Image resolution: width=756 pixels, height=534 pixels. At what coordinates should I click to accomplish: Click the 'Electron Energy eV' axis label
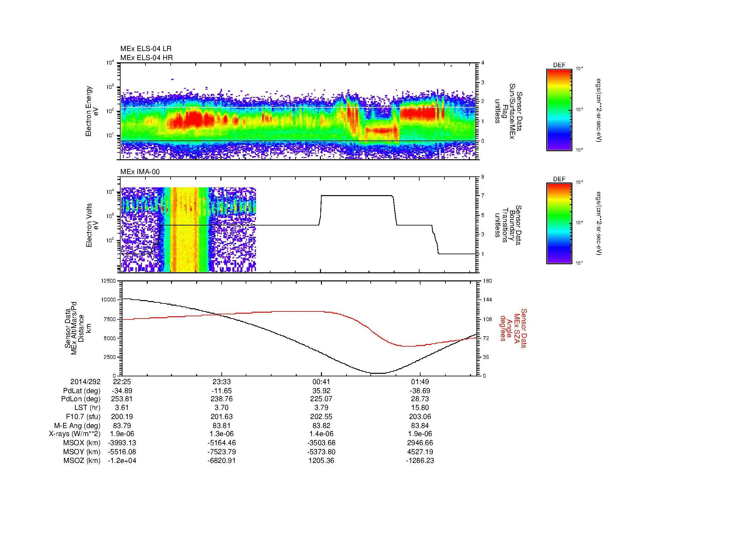point(92,111)
